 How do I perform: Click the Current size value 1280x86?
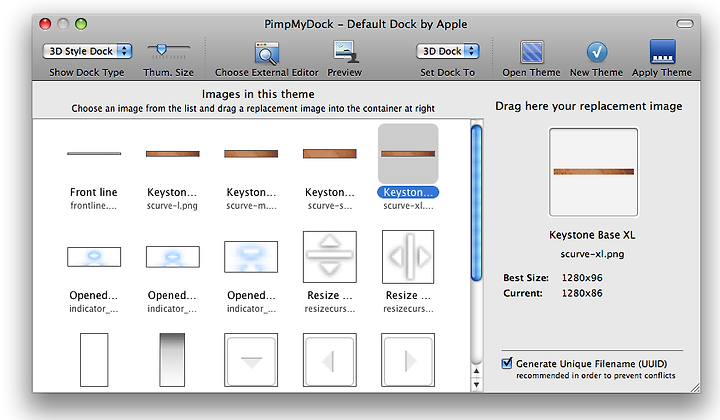[x=582, y=293]
